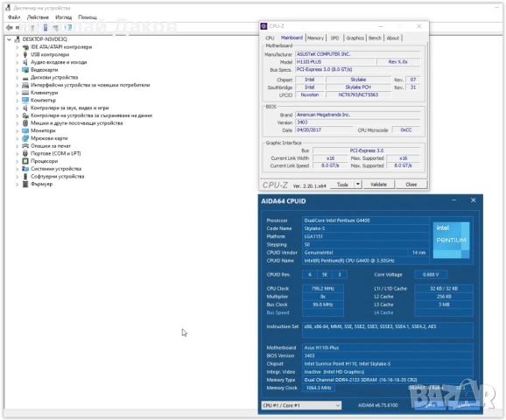The width and height of the screenshot is (506, 420).
Task: Click the USB контролери icon
Action: coord(25,54)
